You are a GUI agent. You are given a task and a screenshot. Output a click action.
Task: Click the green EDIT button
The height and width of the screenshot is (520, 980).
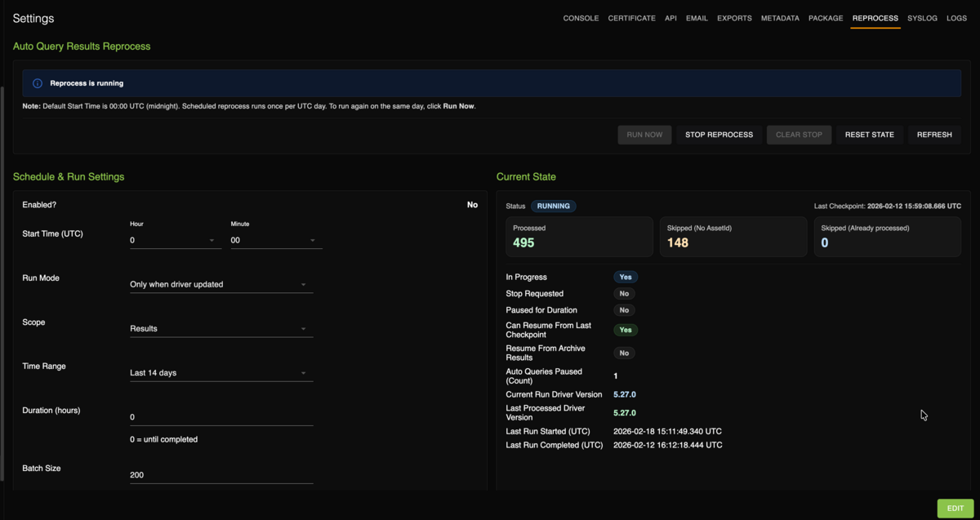[955, 508]
